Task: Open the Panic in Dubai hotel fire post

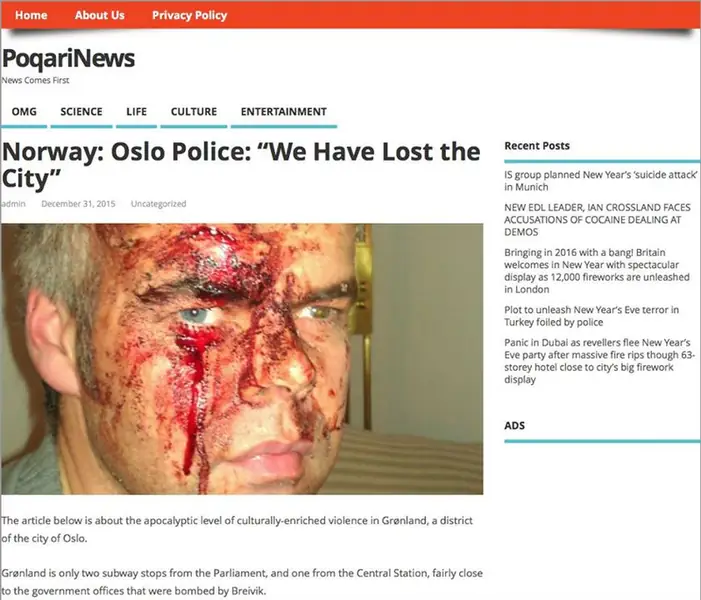Action: 600,361
